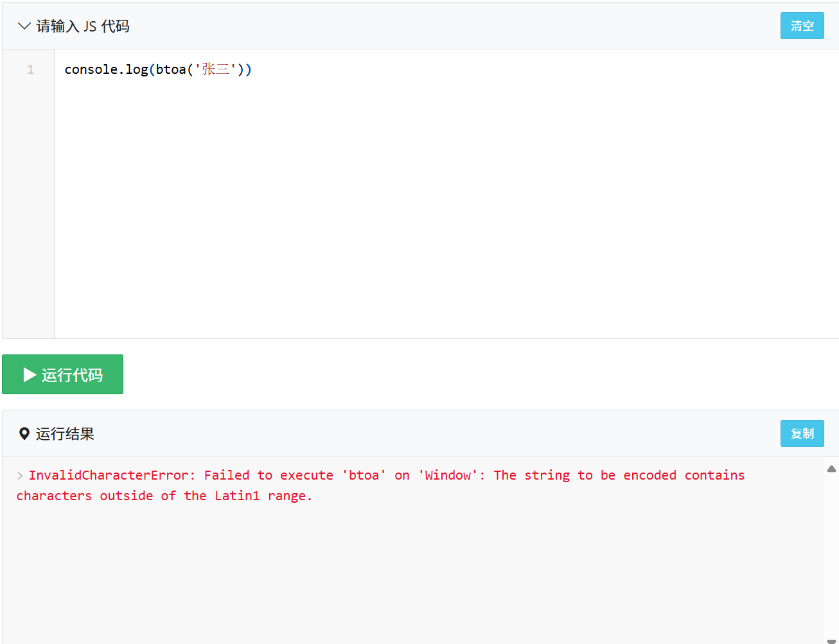Click the results panel scrollbar track
The height and width of the screenshot is (644, 839).
pyautogui.click(x=831, y=552)
